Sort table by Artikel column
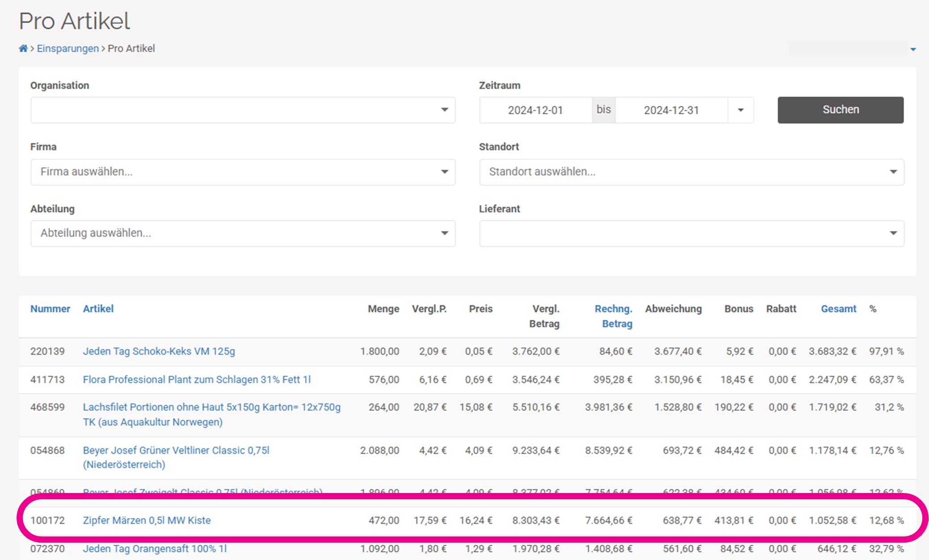The image size is (929, 560). tap(98, 309)
